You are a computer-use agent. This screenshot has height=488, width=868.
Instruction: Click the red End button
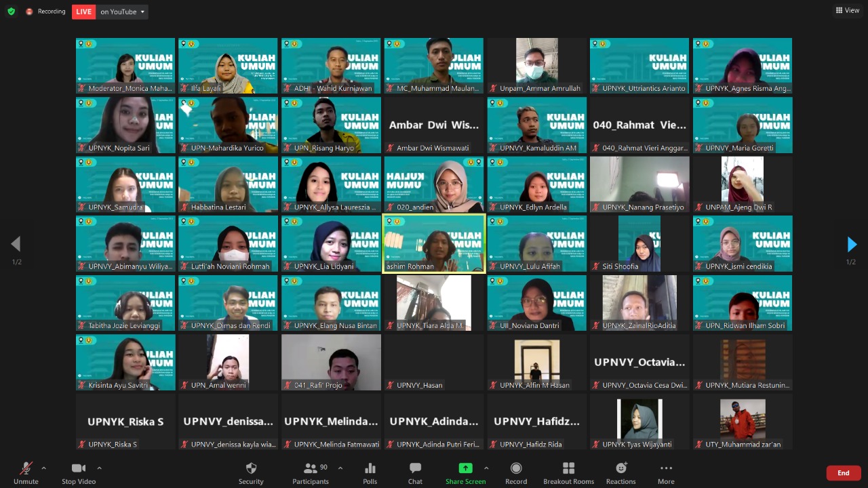click(844, 473)
